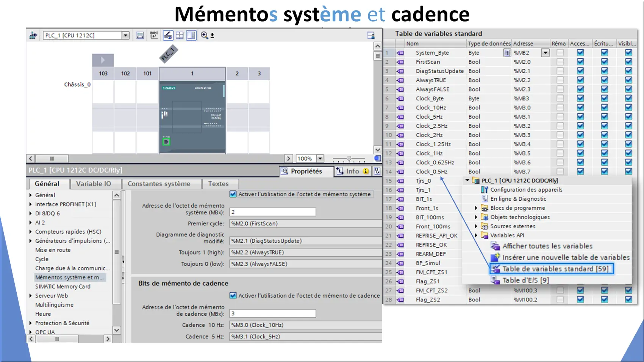Click the data type picker icon for System_Byte
The image size is (644, 362).
(x=507, y=53)
